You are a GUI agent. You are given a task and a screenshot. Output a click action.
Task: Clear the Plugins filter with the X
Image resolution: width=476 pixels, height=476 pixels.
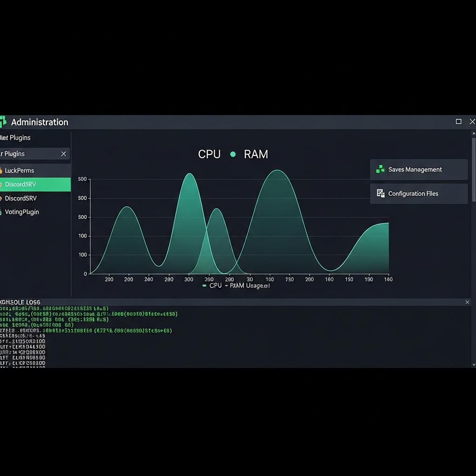click(64, 154)
